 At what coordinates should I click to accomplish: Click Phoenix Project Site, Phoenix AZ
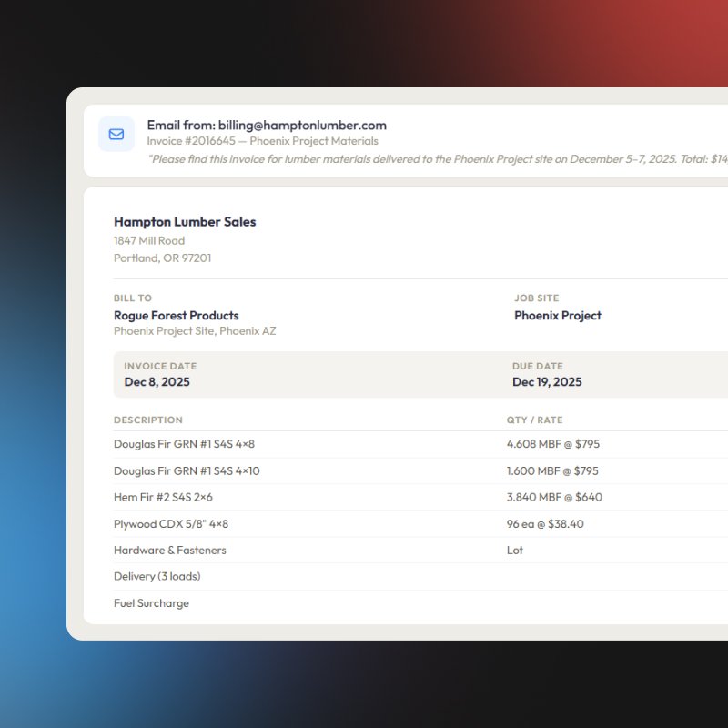[x=195, y=331]
